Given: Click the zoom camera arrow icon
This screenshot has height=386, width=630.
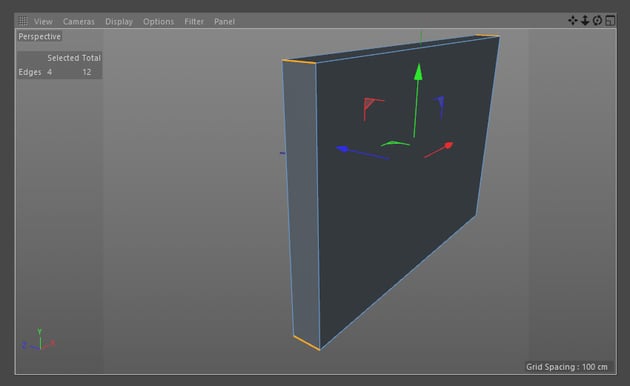Looking at the screenshot, I should tap(585, 20).
